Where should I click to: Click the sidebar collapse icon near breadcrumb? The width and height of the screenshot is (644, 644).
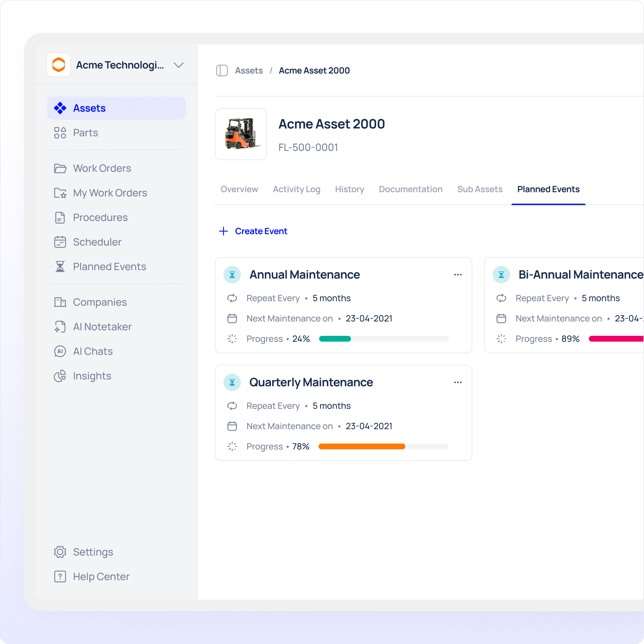click(x=222, y=71)
